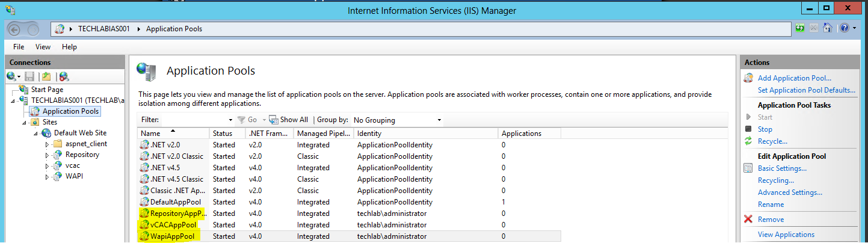Sort by the Name column header
868x243 pixels.
(x=173, y=133)
